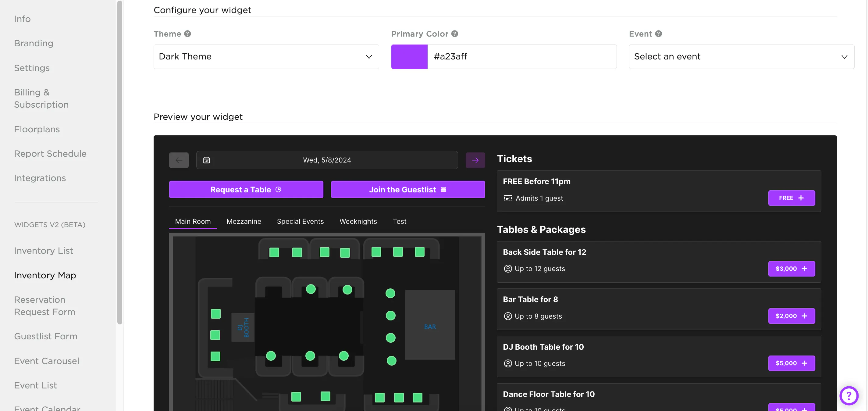Add the $3,000 Back Side Table
Viewport: 868px width, 411px height.
pyautogui.click(x=791, y=269)
